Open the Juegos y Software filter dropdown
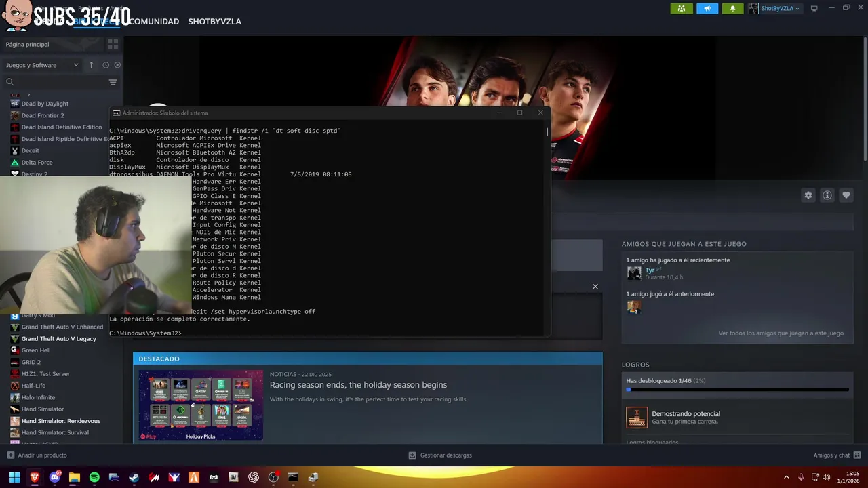 pyautogui.click(x=42, y=65)
